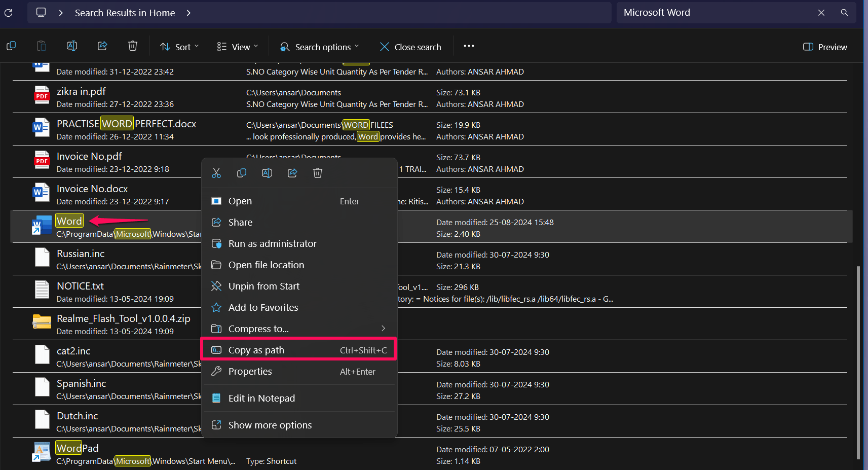Clear the Microsoft Word search text
Screen dimensions: 868x470
[x=821, y=13]
